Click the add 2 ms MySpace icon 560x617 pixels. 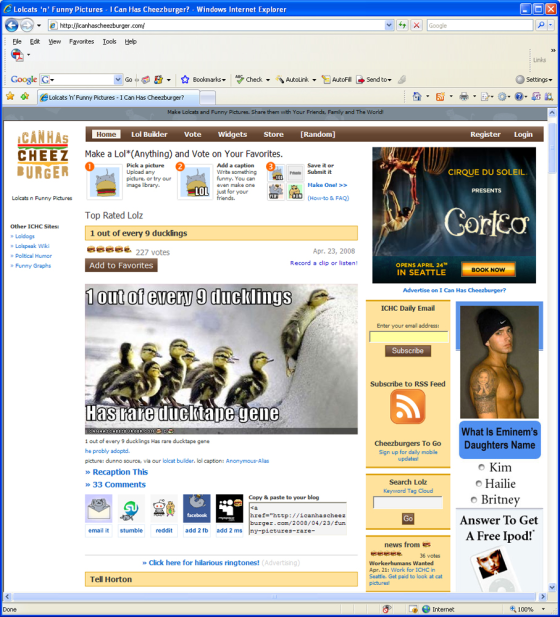click(x=229, y=509)
